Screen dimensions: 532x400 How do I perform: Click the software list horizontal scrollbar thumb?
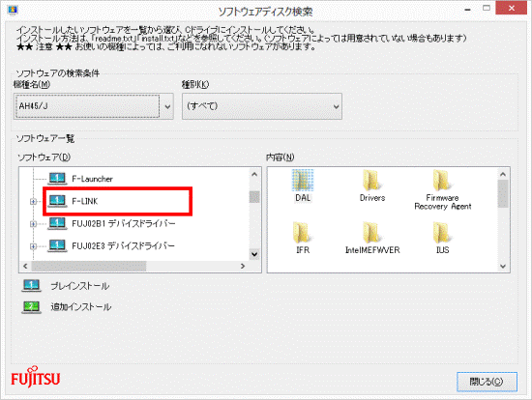tap(89, 266)
